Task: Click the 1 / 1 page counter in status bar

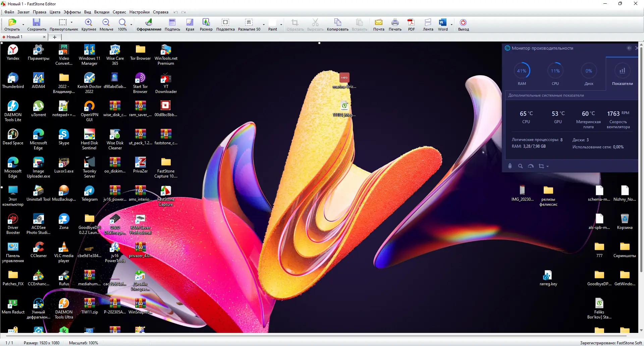Action: 9,343
